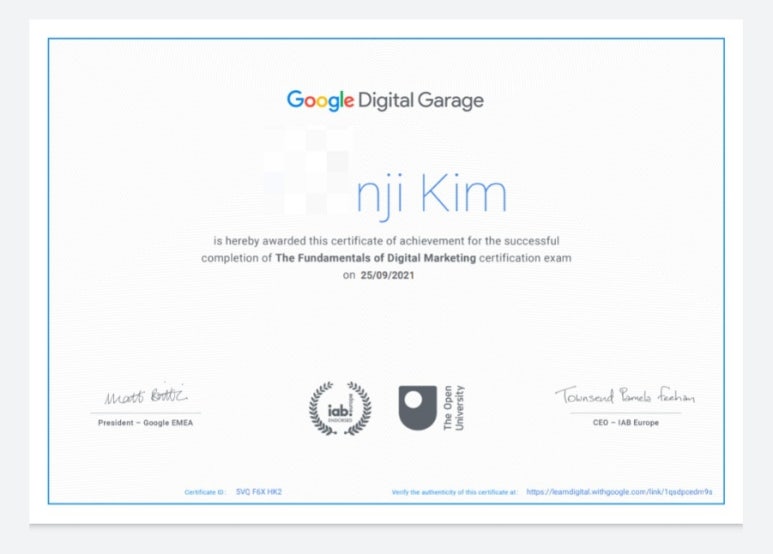Click the date 25/09/2021
Screen dimensions: 773x554
387,276
